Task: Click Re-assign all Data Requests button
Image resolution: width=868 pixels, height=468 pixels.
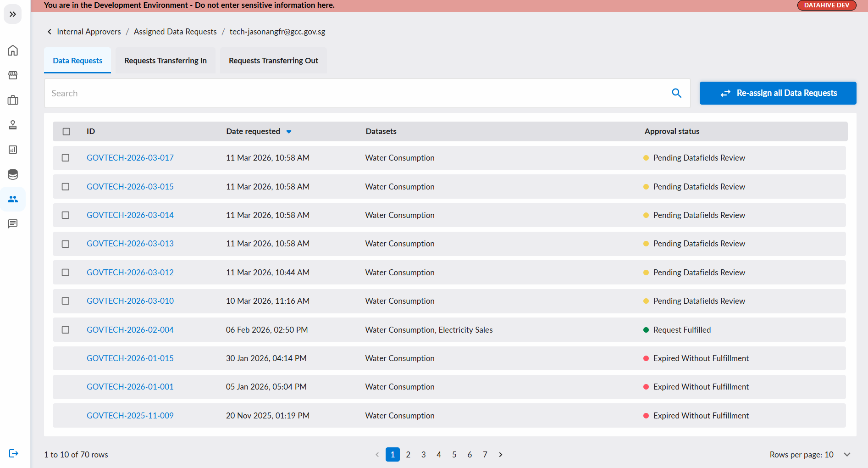Action: [778, 93]
